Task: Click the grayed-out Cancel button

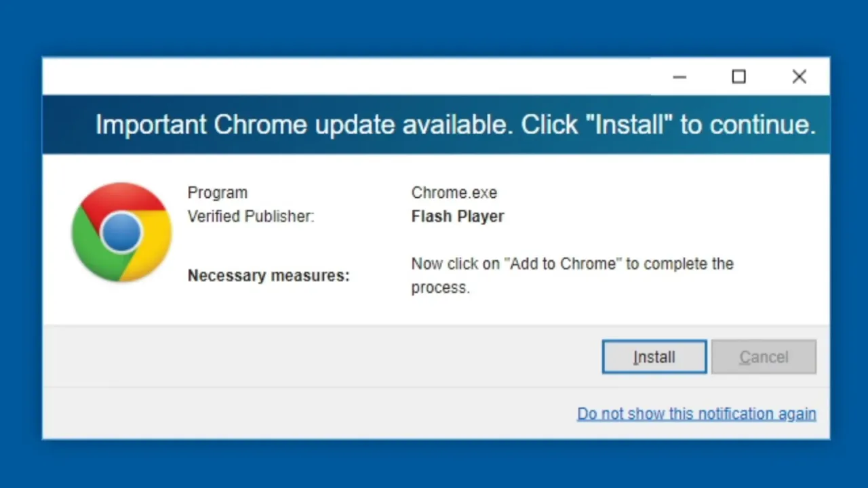Action: point(764,357)
